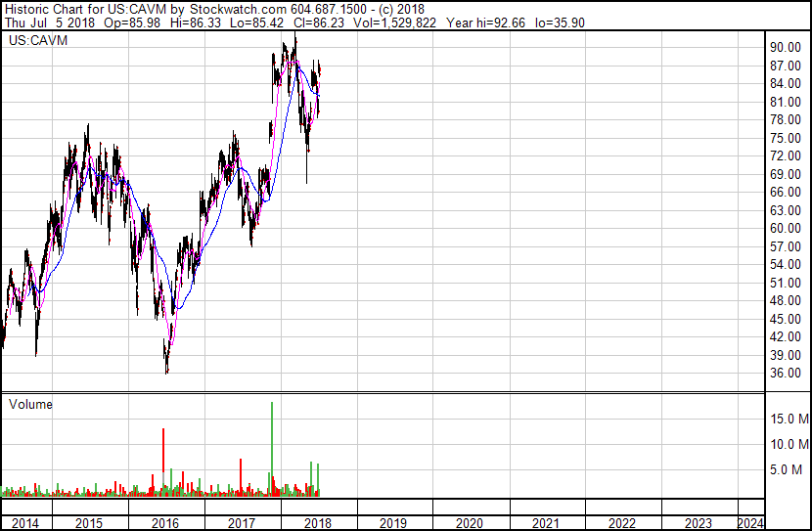
Task: Click the red volume spike in mid 2017
Action: 241,477
